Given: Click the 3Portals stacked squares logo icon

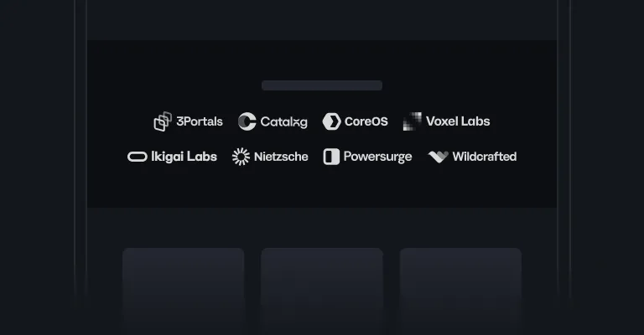Looking at the screenshot, I should click(163, 121).
